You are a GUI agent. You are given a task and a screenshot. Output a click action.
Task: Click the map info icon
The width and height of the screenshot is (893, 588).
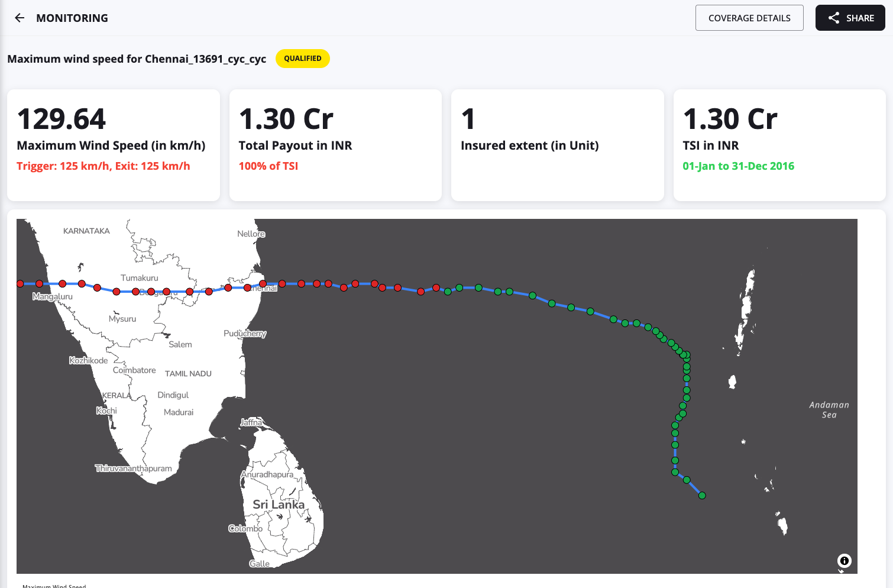(x=845, y=561)
